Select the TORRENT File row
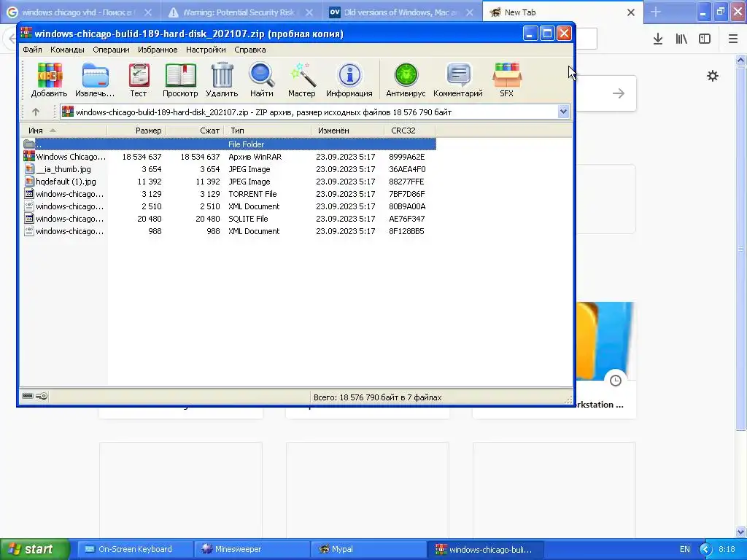This screenshot has width=747, height=560. click(x=228, y=194)
